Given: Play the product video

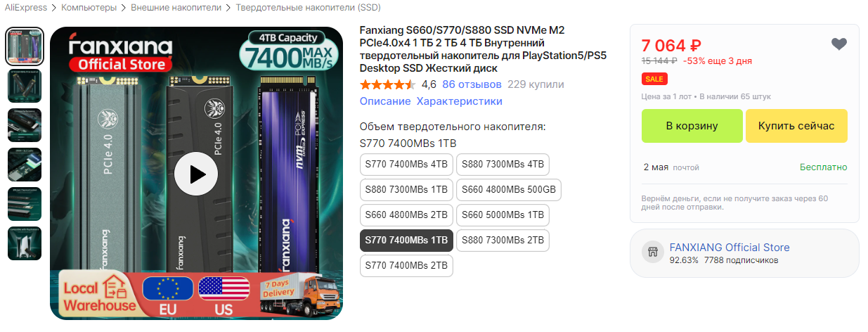Looking at the screenshot, I should click(x=196, y=174).
